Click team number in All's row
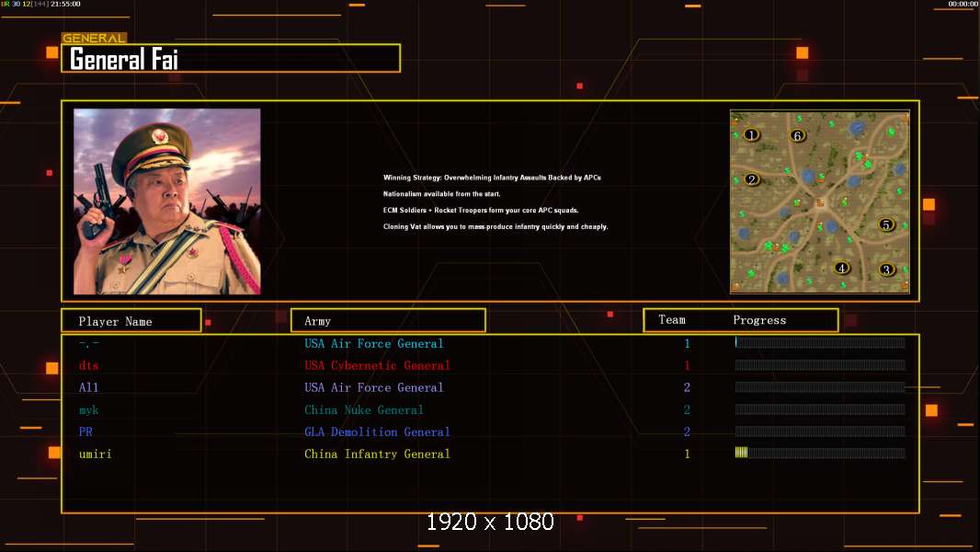The image size is (980, 552). [x=687, y=387]
